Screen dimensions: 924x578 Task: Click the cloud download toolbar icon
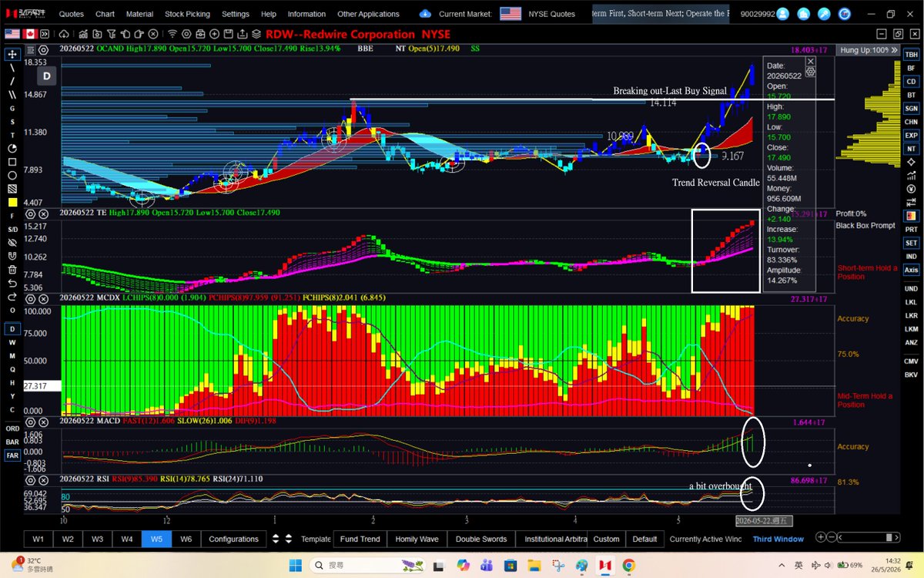coord(62,34)
